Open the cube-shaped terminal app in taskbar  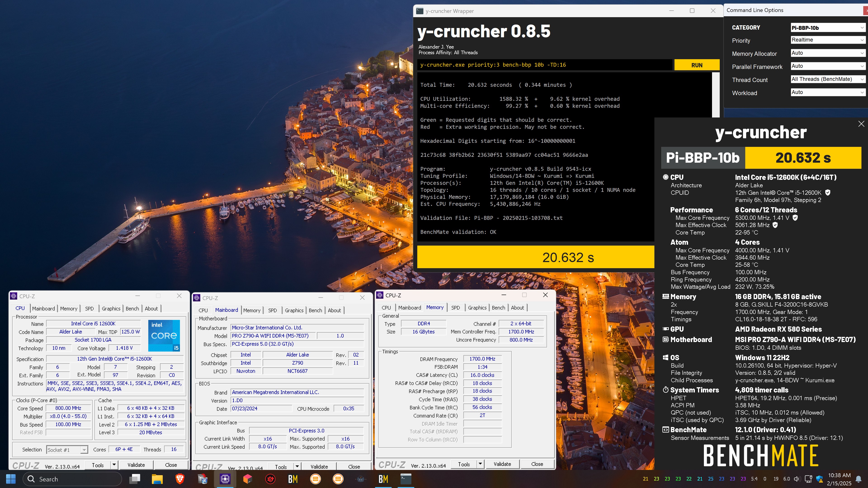point(248,479)
